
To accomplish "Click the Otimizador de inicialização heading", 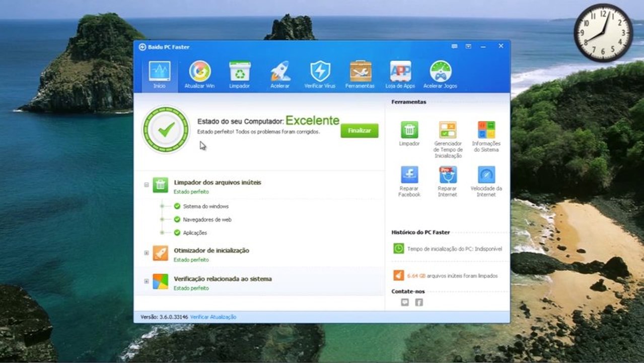I will click(211, 251).
